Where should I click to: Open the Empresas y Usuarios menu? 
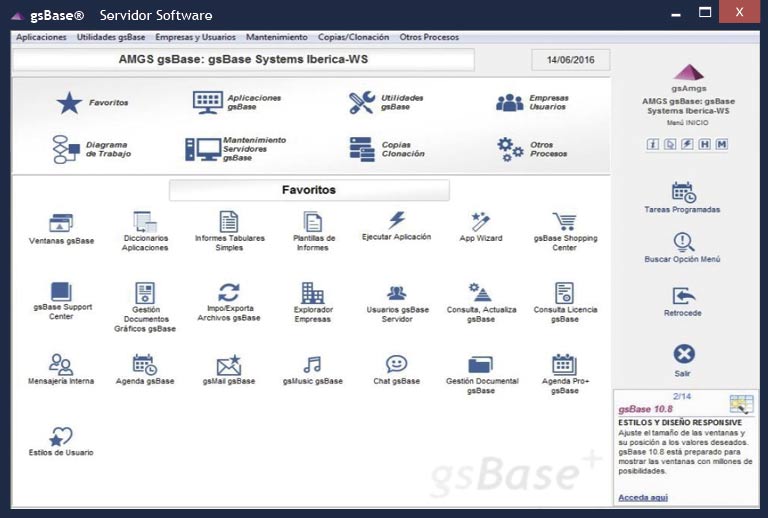(x=195, y=37)
